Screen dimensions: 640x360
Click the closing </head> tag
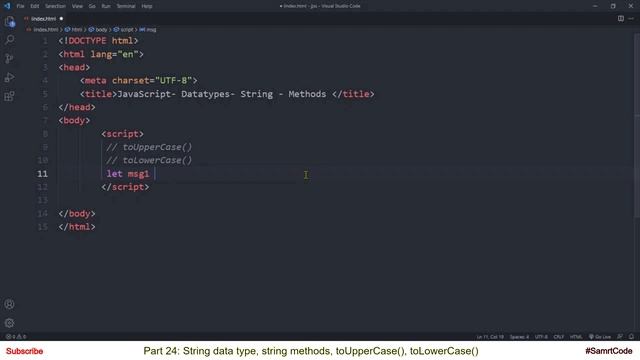pyautogui.click(x=77, y=107)
